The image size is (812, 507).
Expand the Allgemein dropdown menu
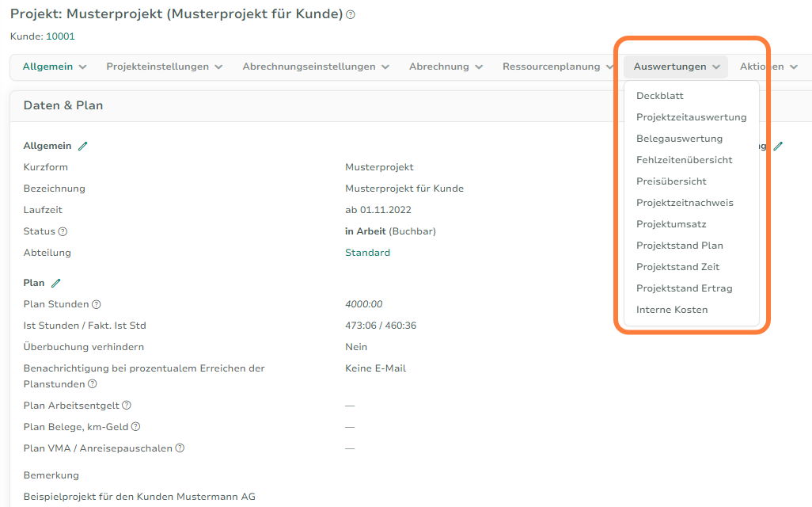(x=54, y=67)
